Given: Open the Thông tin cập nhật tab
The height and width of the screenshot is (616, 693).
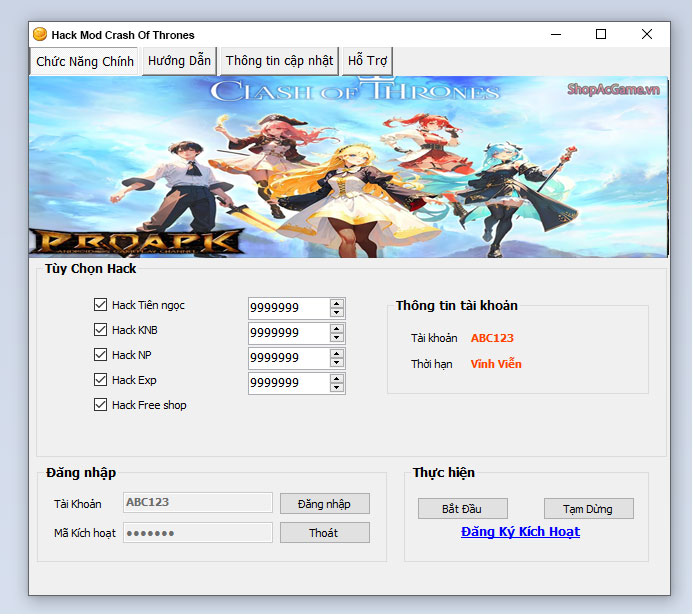Looking at the screenshot, I should click(279, 61).
